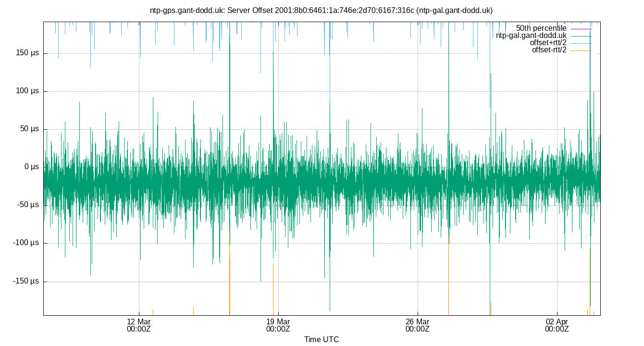Image resolution: width=644 pixels, height=346 pixels.
Task: Click the '19 Mar 00:00Z' tick label
Action: pyautogui.click(x=278, y=325)
